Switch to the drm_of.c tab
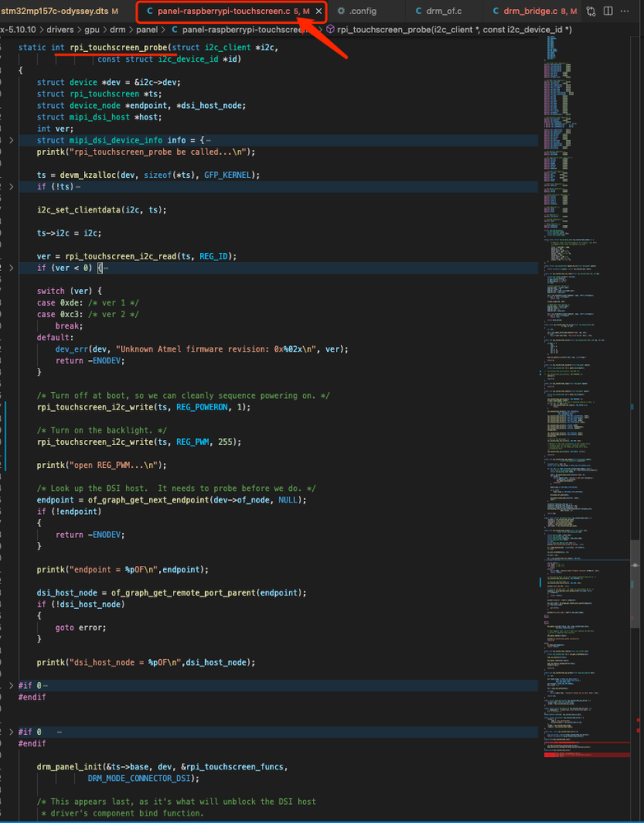Screen dimensions: 644x823 [444, 11]
